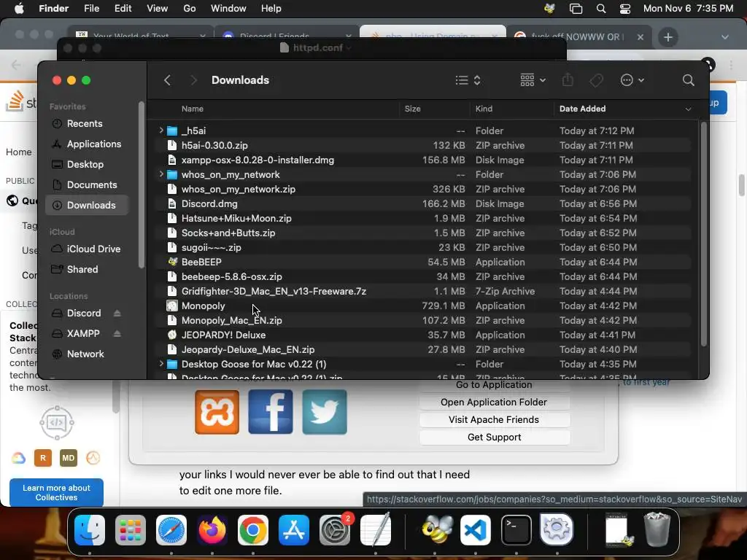Open a new browser tab
The height and width of the screenshot is (560, 747).
coord(668,37)
